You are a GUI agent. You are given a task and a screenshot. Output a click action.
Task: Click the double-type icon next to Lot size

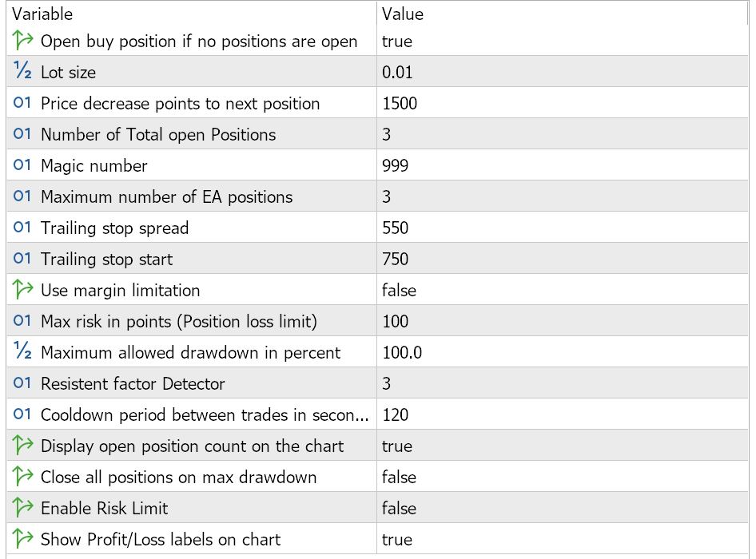click(x=22, y=72)
